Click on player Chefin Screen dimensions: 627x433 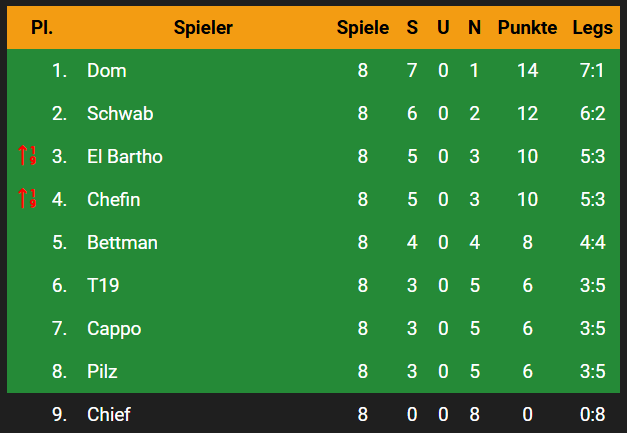click(x=114, y=199)
